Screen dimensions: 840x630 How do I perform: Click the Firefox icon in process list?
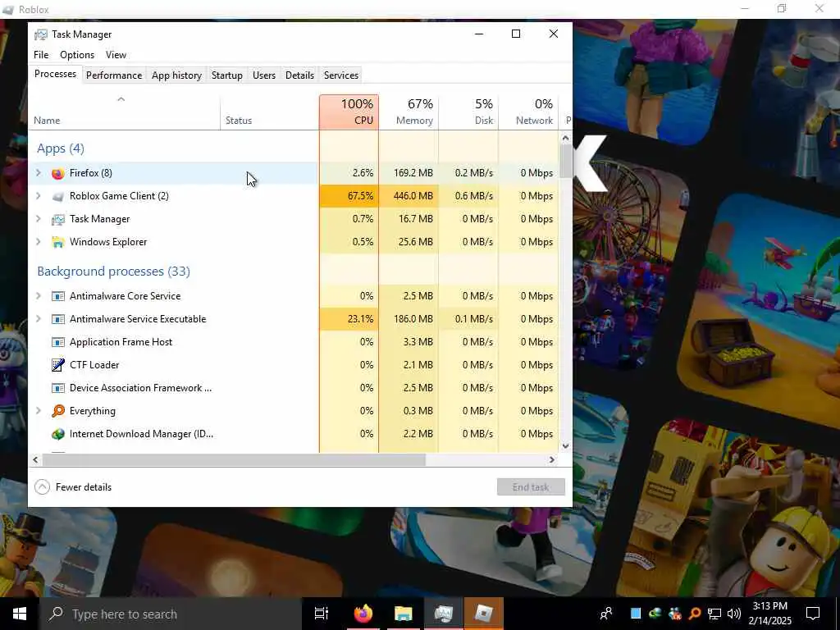tap(58, 173)
